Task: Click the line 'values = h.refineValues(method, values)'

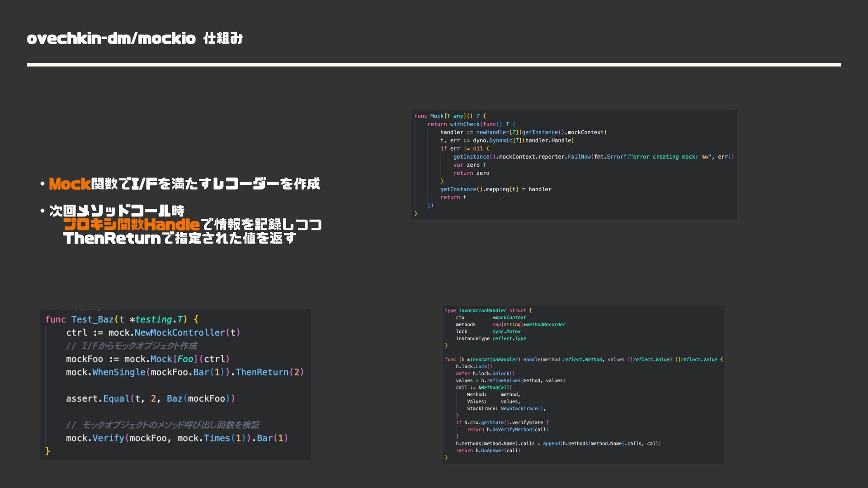Action: click(x=510, y=380)
